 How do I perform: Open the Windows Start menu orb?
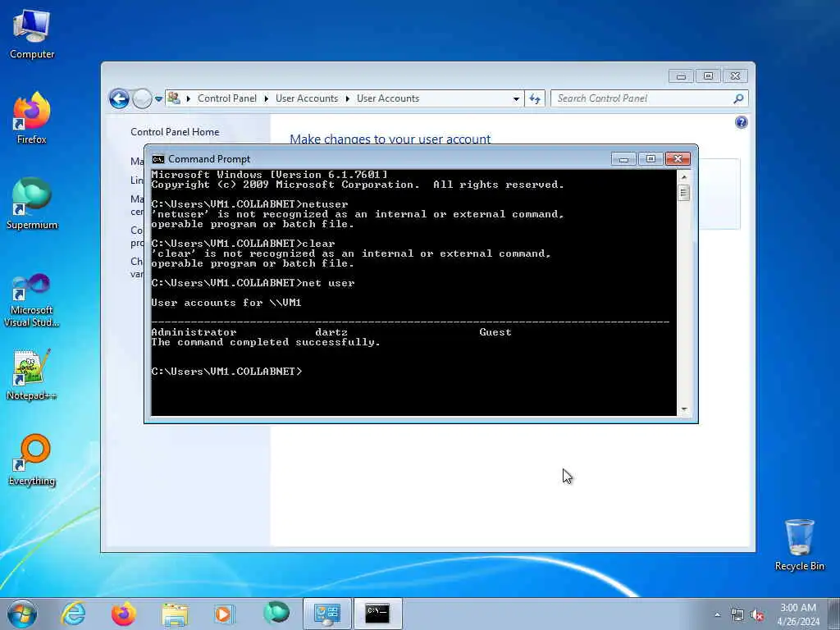pyautogui.click(x=22, y=614)
